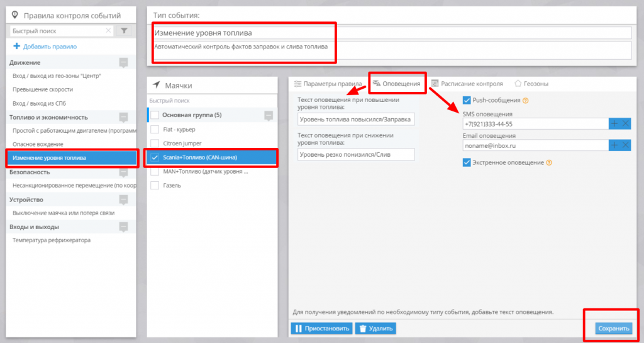Viewport: 644px width, 343px height.
Task: Remove the SMS number with its X icon
Action: pyautogui.click(x=626, y=124)
